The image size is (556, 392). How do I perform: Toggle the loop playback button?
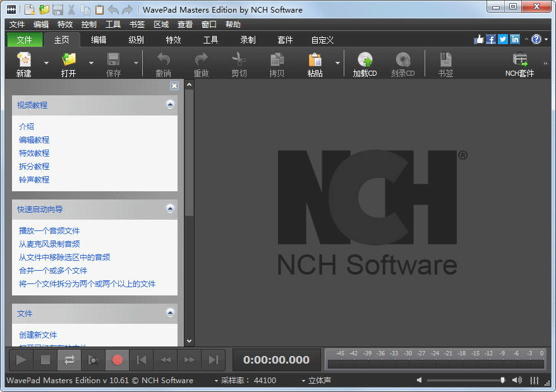tap(69, 360)
